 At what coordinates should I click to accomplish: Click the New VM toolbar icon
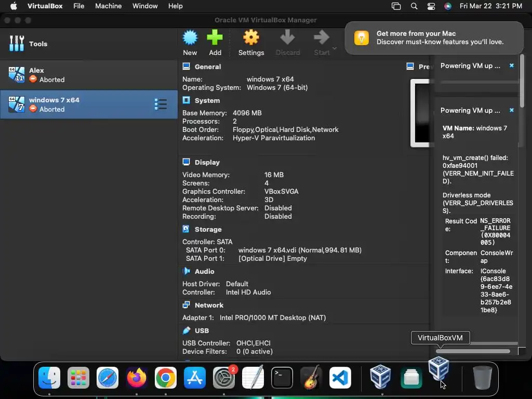[190, 37]
